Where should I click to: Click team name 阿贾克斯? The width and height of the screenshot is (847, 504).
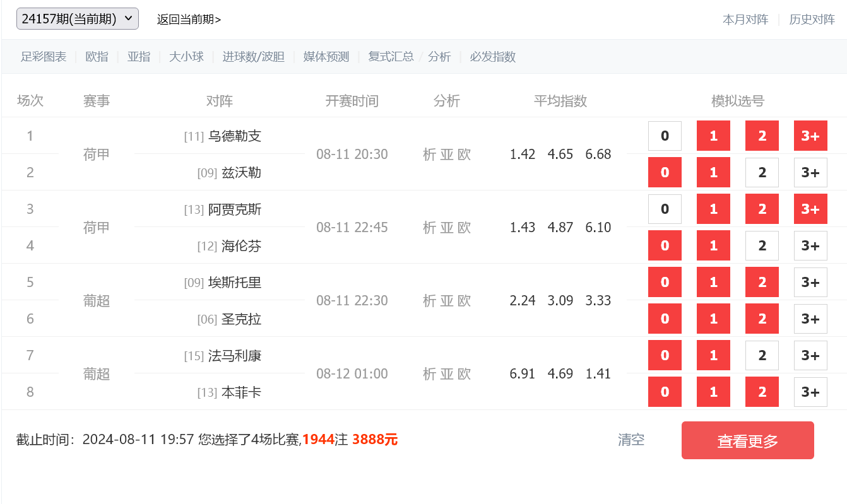235,209
